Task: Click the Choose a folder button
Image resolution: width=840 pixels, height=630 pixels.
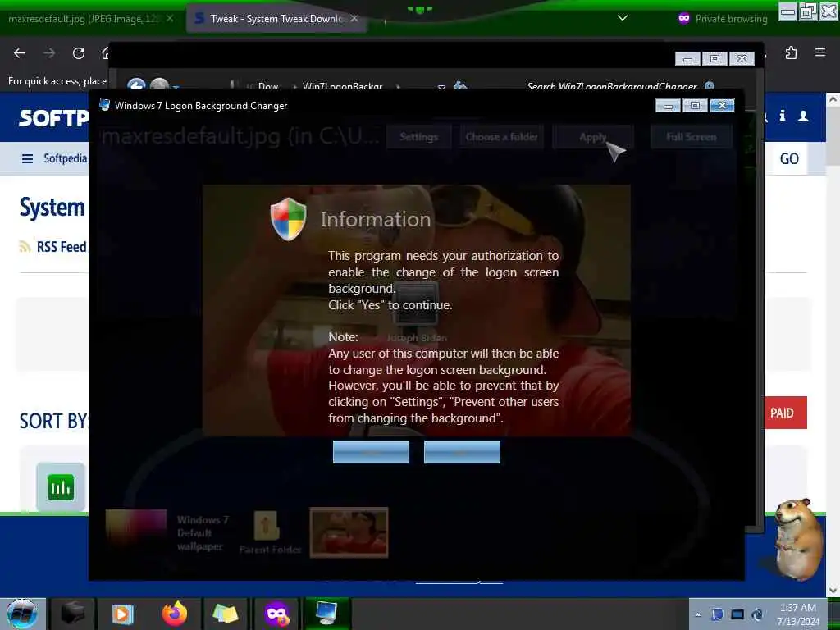Action: pos(501,137)
